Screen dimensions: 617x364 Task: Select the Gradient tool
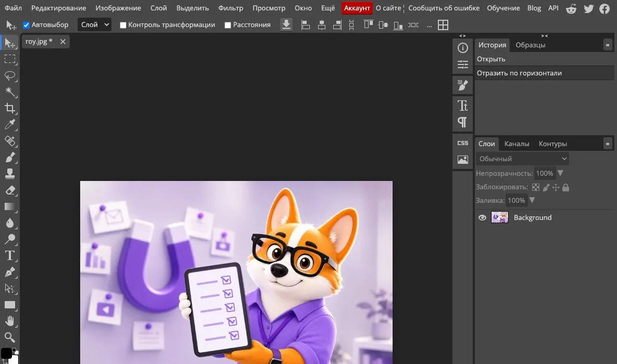[10, 207]
